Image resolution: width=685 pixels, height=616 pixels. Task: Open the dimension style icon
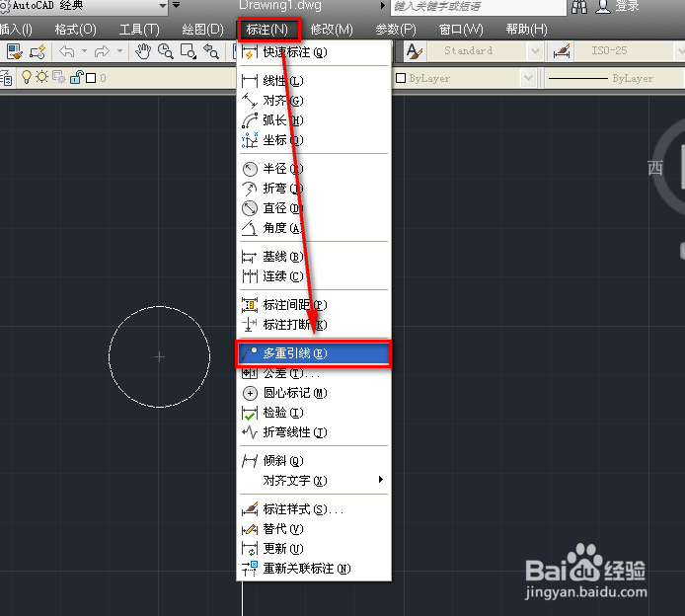[x=562, y=51]
